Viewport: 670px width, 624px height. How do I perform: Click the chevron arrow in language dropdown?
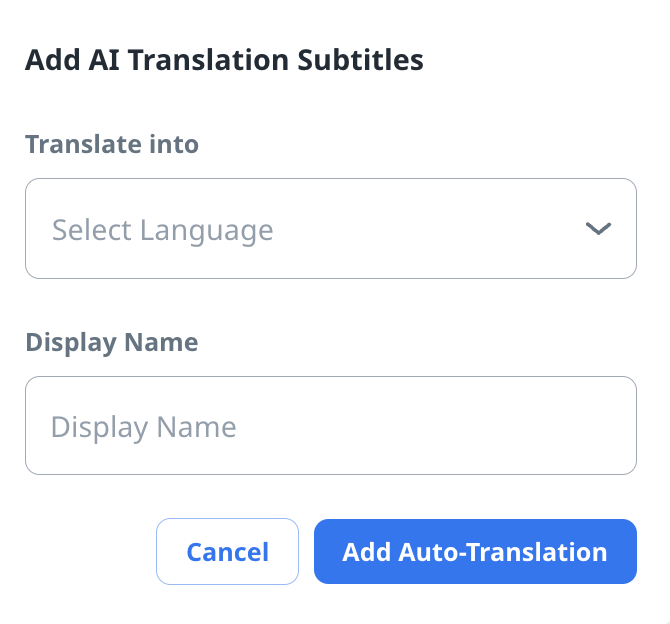(598, 229)
